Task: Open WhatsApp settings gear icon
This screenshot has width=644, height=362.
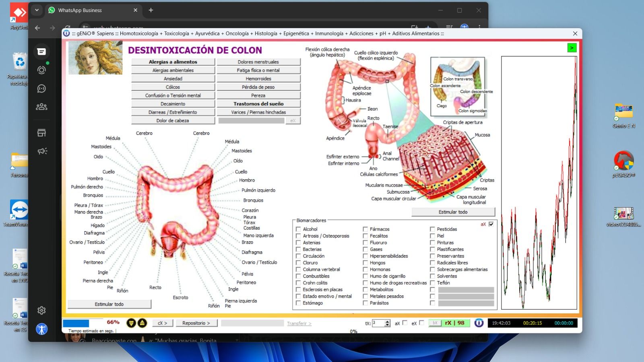Action: coord(41,311)
